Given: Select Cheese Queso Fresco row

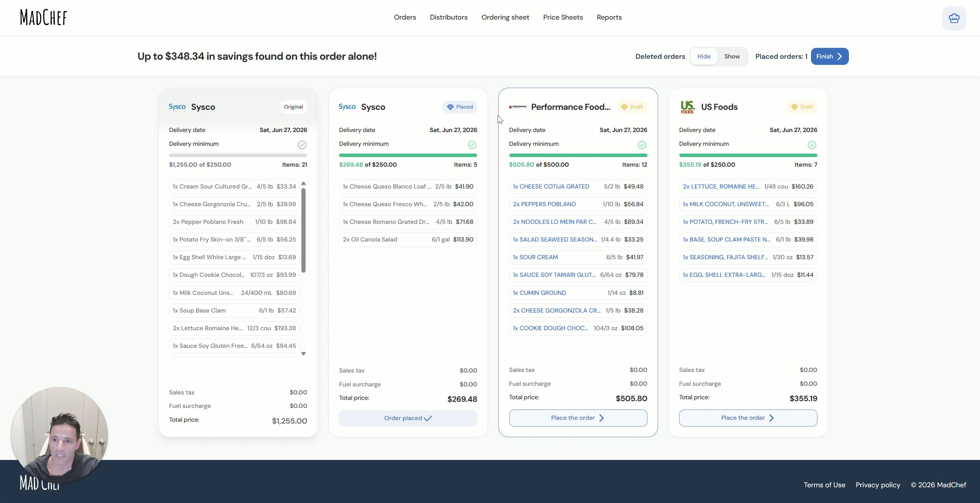Looking at the screenshot, I should pos(408,204).
